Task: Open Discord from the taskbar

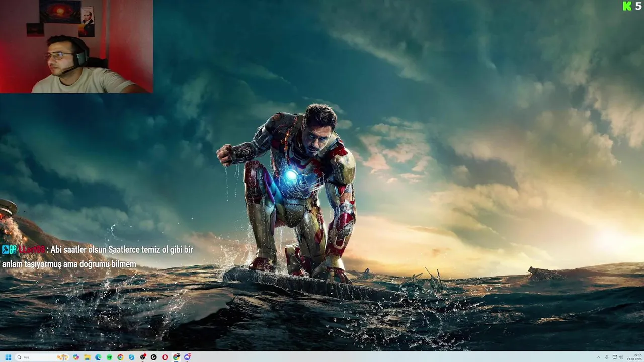Action: click(187, 357)
